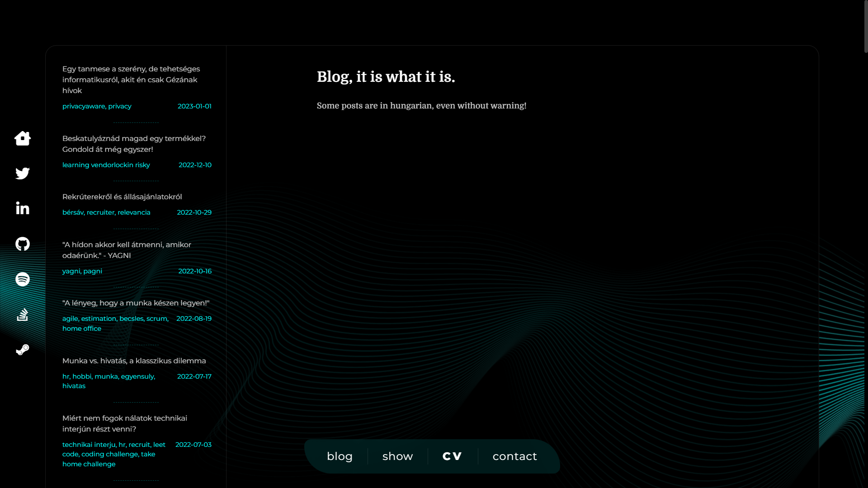Open 'A lényeg, hogy a munka készen legyen' post
This screenshot has width=868, height=488.
point(136,303)
